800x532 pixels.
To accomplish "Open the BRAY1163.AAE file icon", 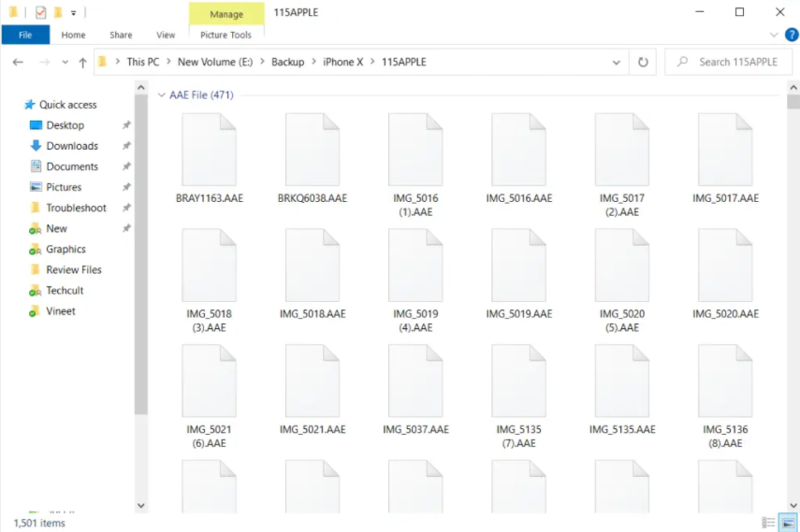I will (210, 150).
